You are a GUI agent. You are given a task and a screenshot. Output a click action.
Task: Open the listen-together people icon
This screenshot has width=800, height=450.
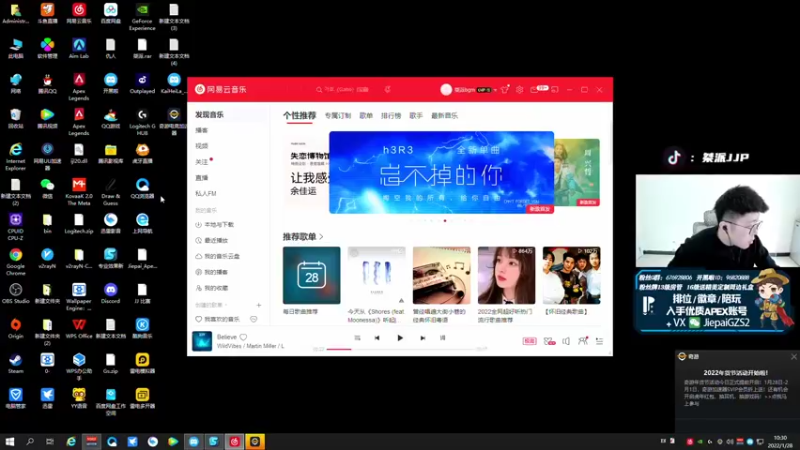click(x=583, y=341)
